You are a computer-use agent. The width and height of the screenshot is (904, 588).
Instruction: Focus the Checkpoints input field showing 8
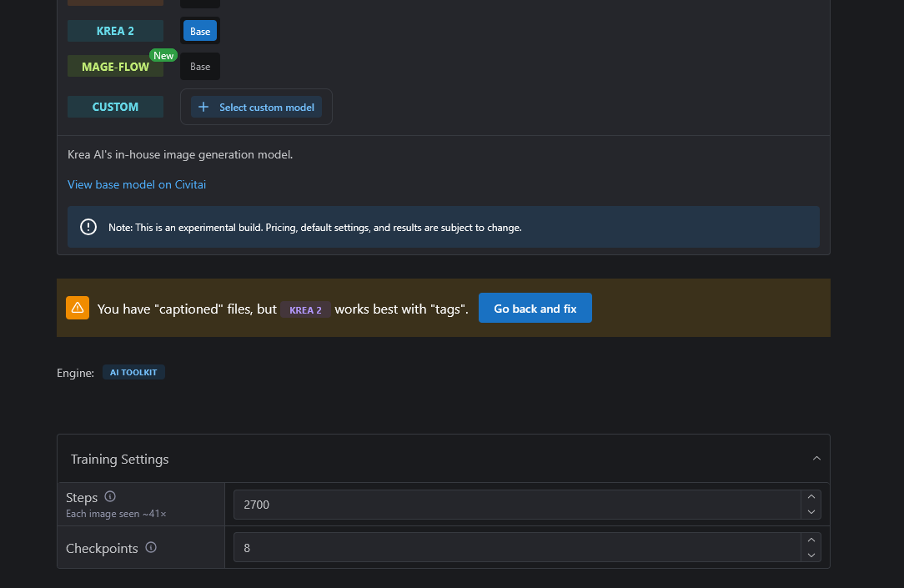tap(516, 547)
